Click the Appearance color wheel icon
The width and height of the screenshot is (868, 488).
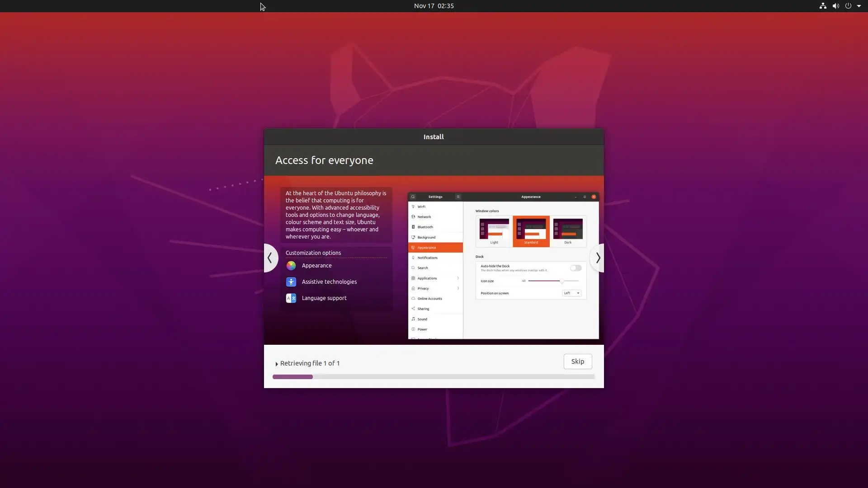tap(291, 266)
